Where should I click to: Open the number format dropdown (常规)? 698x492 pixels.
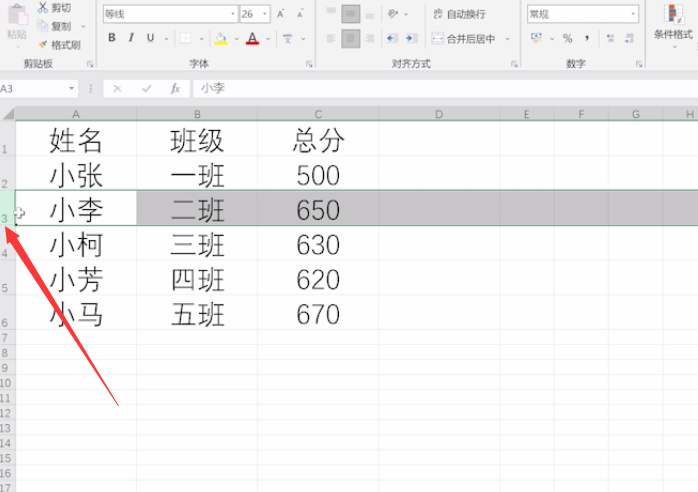click(x=583, y=14)
